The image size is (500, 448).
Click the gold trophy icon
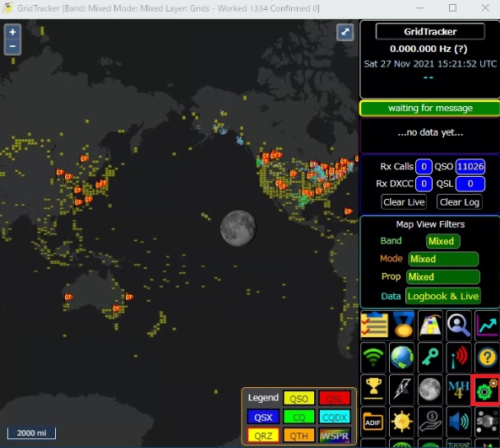tap(373, 390)
